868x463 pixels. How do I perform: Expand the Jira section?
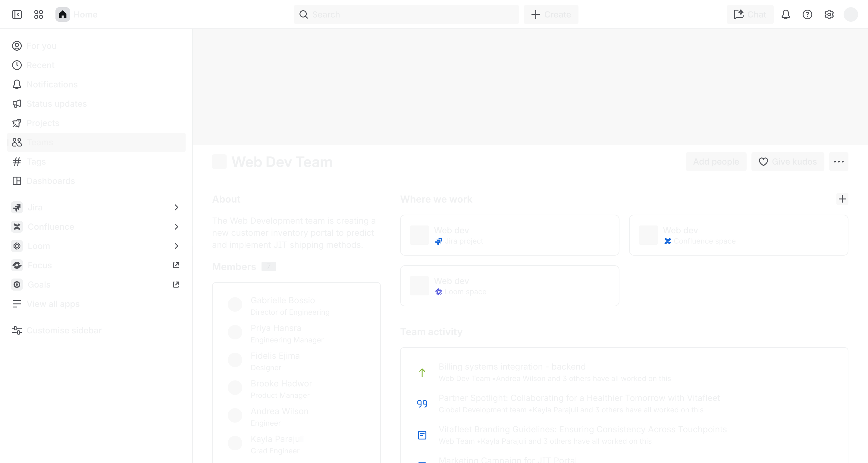click(176, 207)
